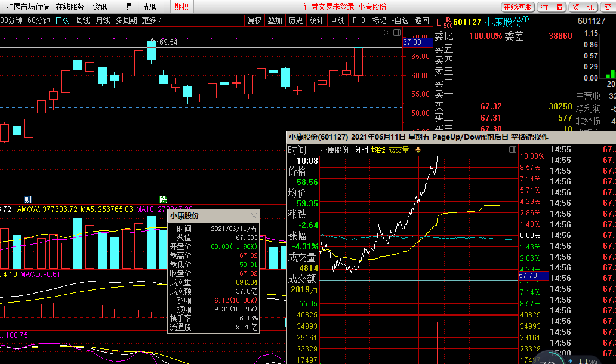
Task: Click the 画线 toolbar button
Action: pos(337,20)
